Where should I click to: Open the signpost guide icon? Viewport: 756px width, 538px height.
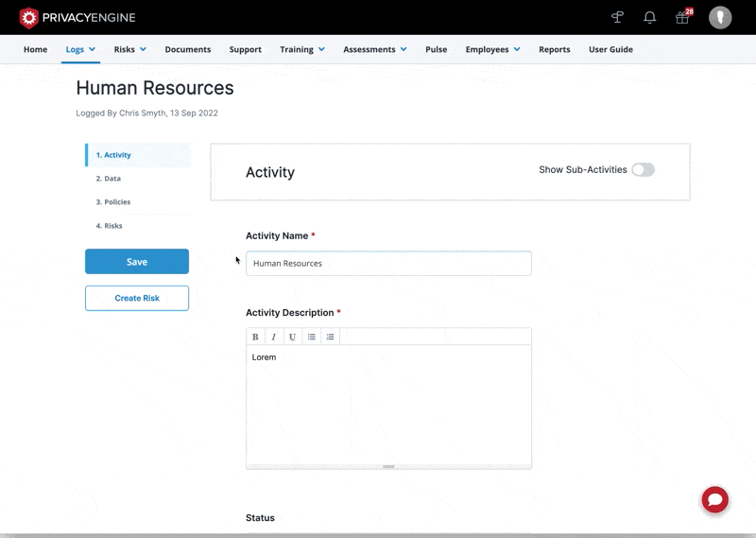618,17
